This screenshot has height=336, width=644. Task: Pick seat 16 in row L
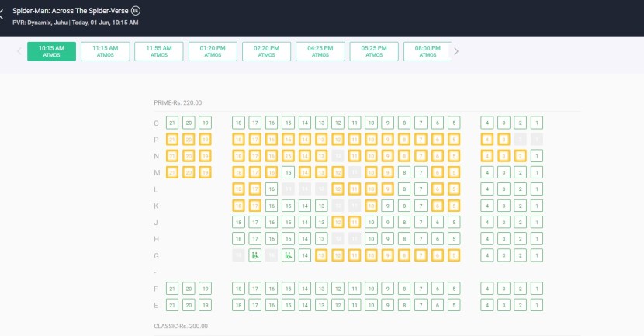271,189
